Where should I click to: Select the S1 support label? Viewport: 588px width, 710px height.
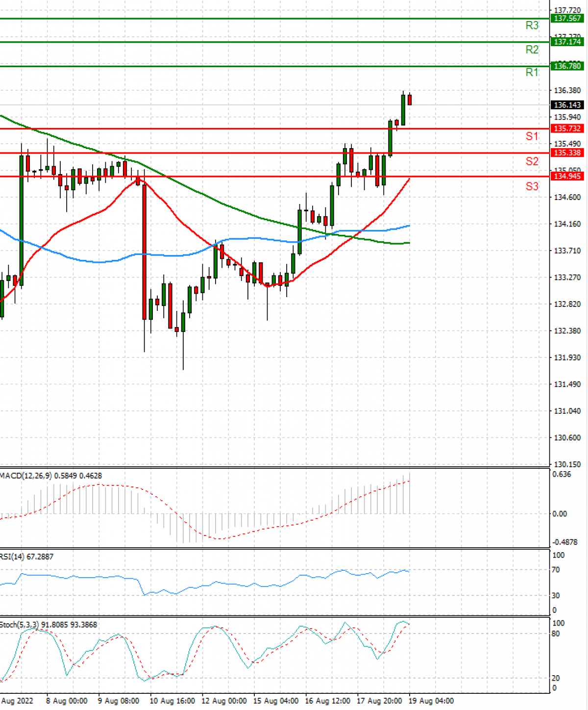pos(532,136)
